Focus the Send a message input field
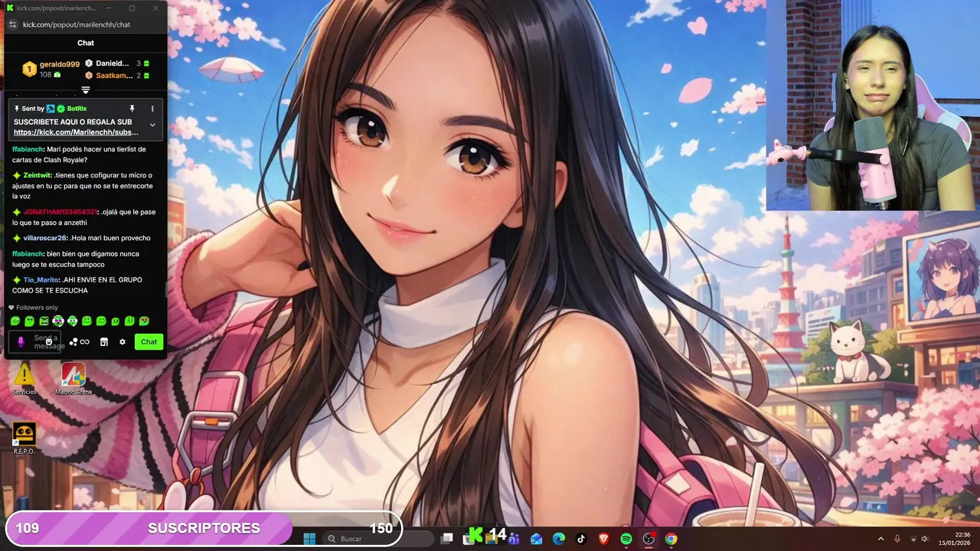This screenshot has height=551, width=980. click(x=35, y=342)
